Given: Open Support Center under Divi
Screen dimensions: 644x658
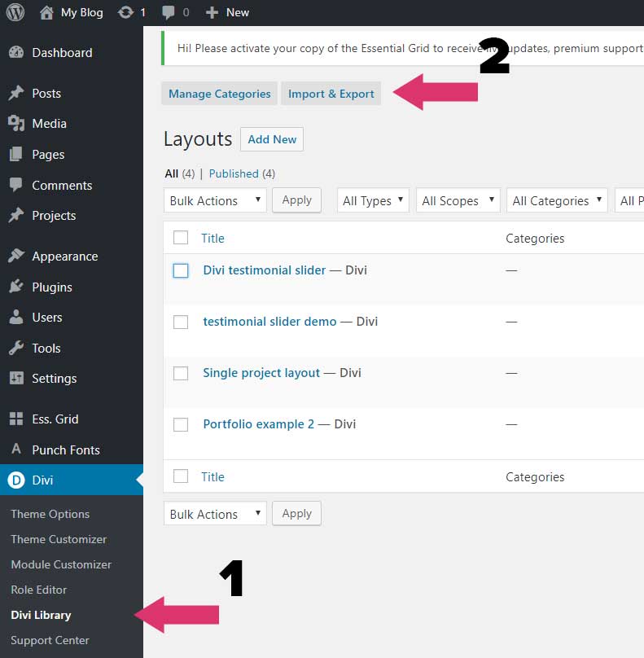Looking at the screenshot, I should (x=50, y=640).
